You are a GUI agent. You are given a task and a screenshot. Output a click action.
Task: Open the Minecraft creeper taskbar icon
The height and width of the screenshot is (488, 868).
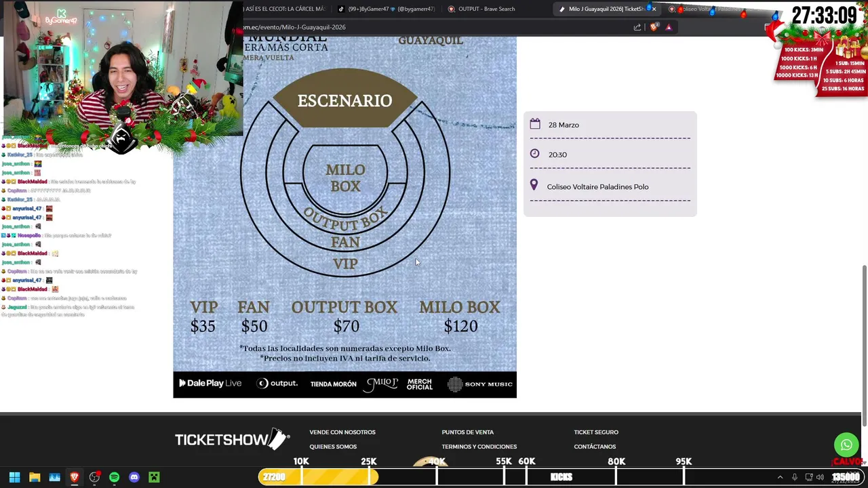pyautogui.click(x=154, y=477)
